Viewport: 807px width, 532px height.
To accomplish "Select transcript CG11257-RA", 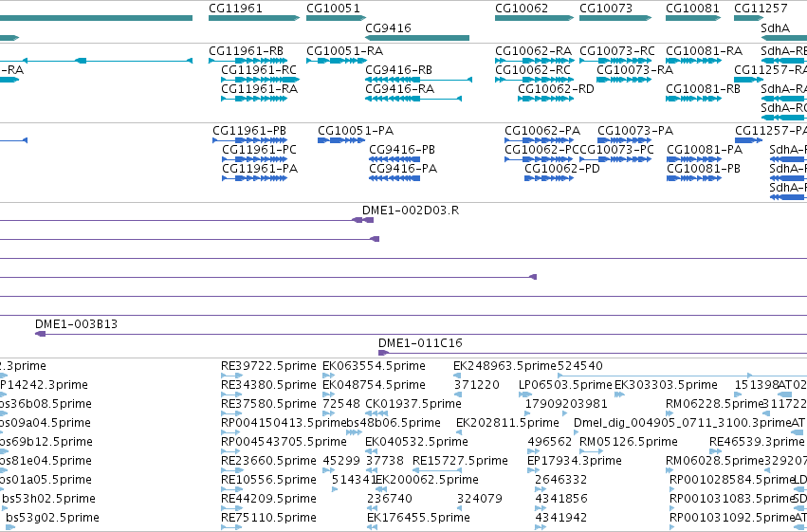I will tap(748, 80).
